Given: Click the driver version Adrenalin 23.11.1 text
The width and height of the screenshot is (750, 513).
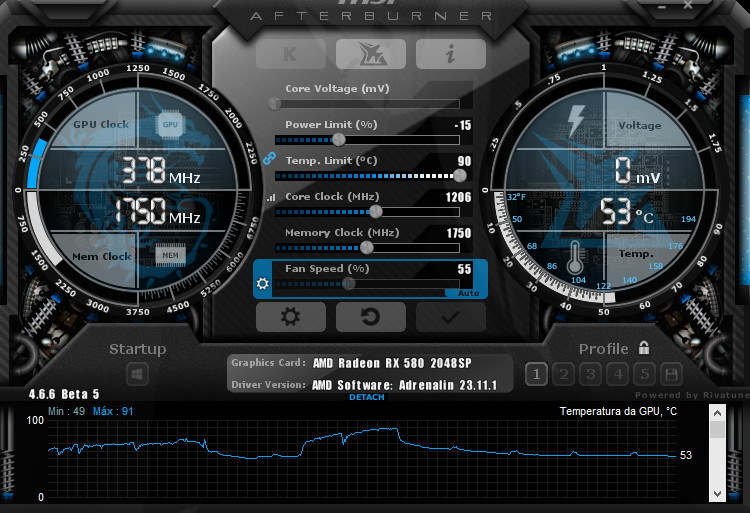Looking at the screenshot, I should [x=405, y=385].
